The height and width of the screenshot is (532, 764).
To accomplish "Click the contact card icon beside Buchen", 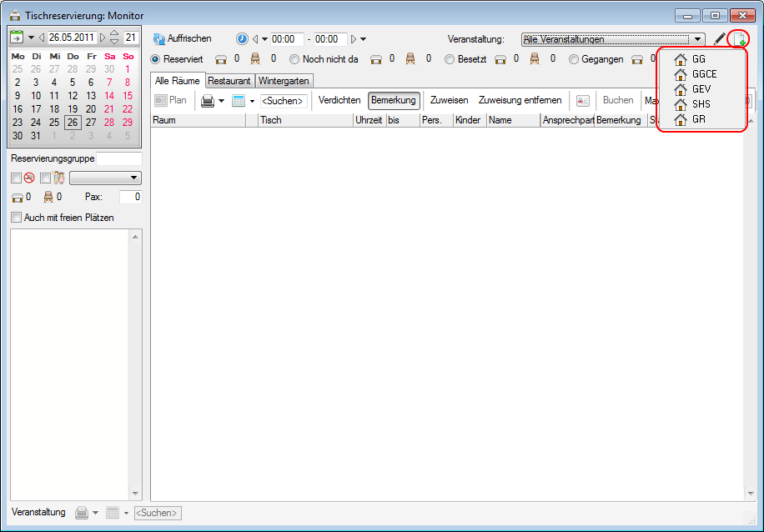I will point(583,101).
